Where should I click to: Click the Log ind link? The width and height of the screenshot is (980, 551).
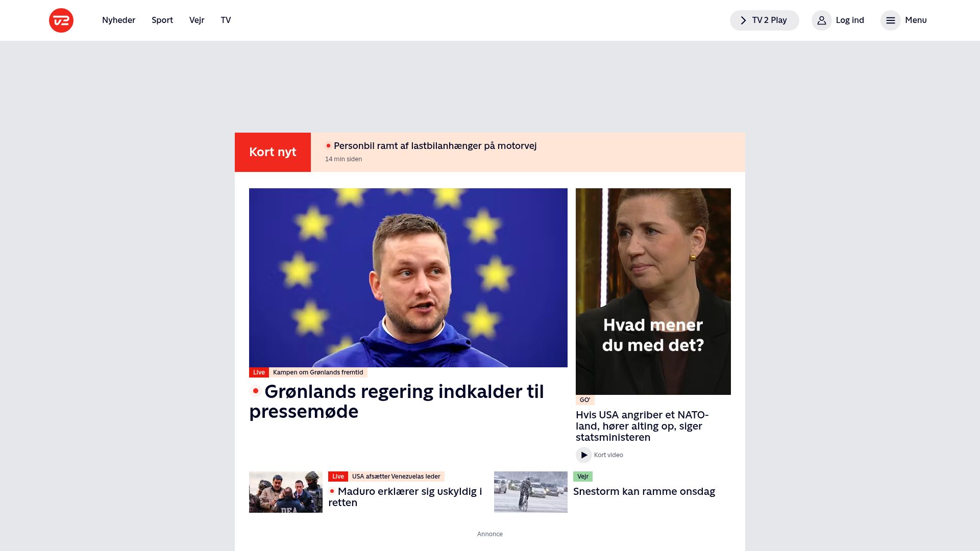(850, 20)
